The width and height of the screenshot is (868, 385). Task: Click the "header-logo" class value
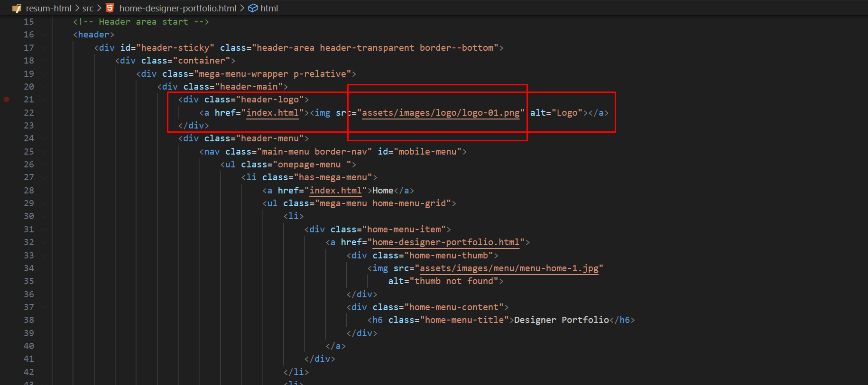point(270,100)
